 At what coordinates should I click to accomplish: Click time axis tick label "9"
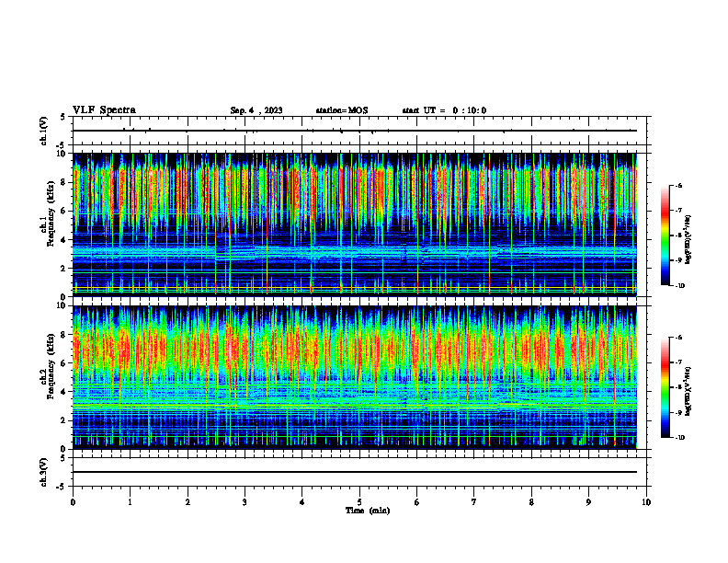coord(588,502)
